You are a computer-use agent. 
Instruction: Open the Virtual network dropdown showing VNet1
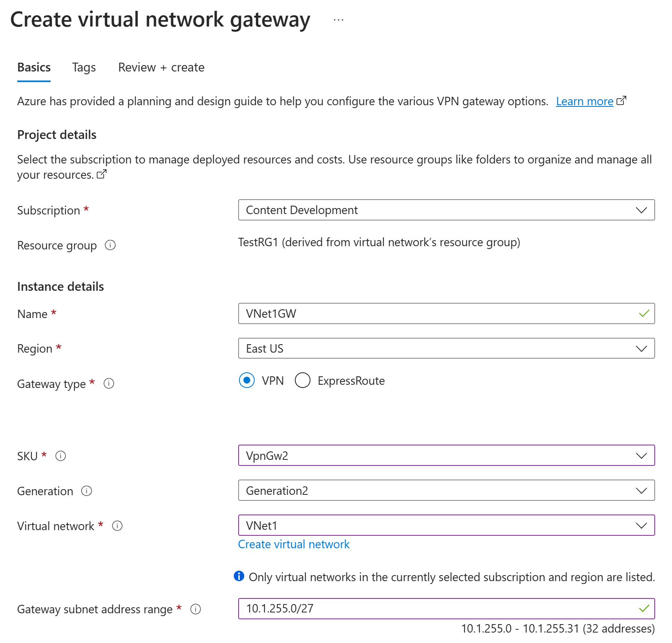coord(446,525)
